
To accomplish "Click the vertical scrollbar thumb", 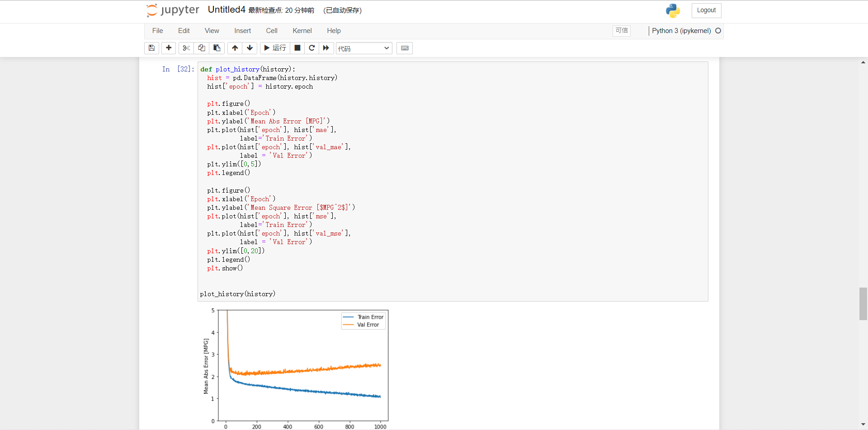I will (863, 304).
